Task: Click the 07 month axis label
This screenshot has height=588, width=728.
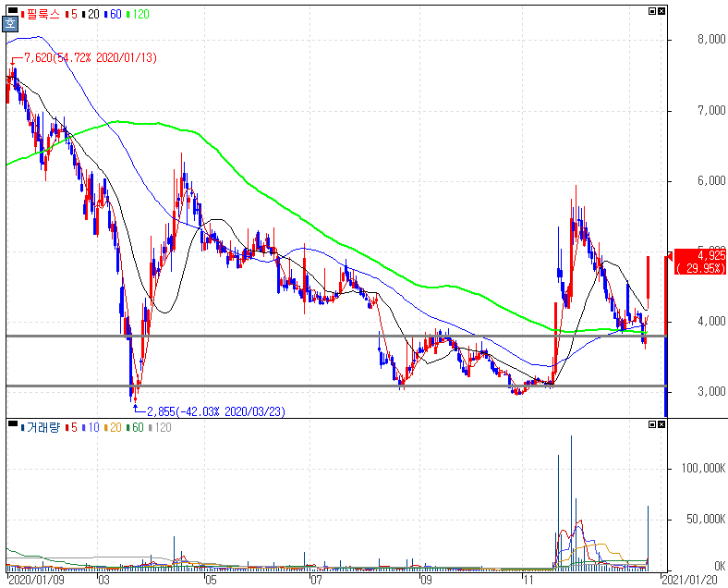Action: click(x=316, y=580)
